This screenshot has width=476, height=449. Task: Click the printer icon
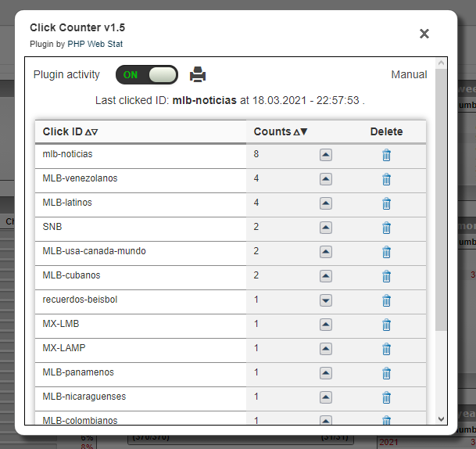[198, 75]
